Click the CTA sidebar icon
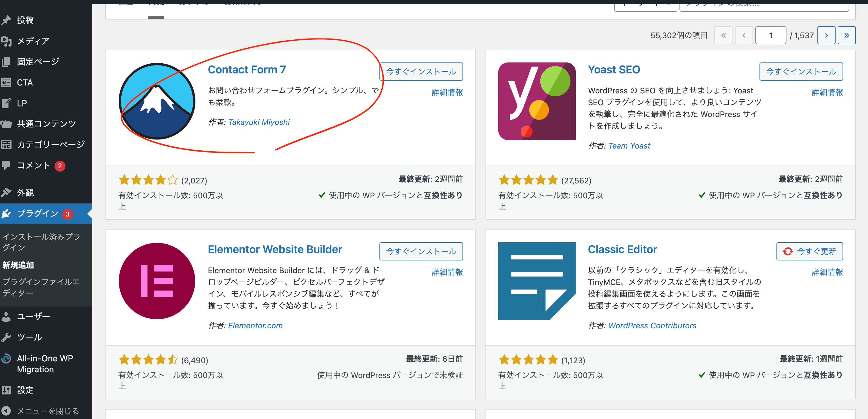Screen dimensions: 868x419 tap(6, 82)
